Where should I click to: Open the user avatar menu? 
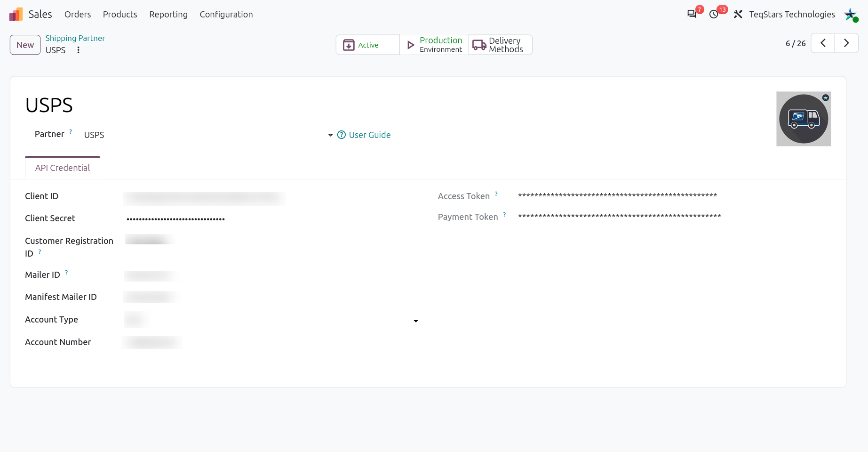(x=851, y=15)
